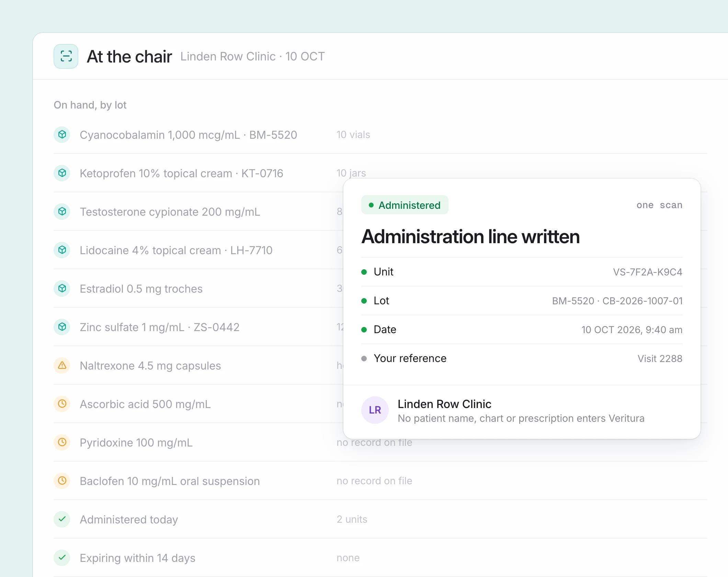728x577 pixels.
Task: Select the Pyridoxine 100 mg/mL row
Action: (380, 442)
